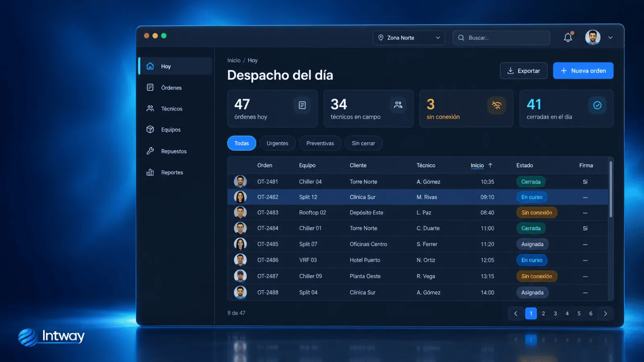Select pagination page 1
This screenshot has height=362, width=644.
click(531, 313)
